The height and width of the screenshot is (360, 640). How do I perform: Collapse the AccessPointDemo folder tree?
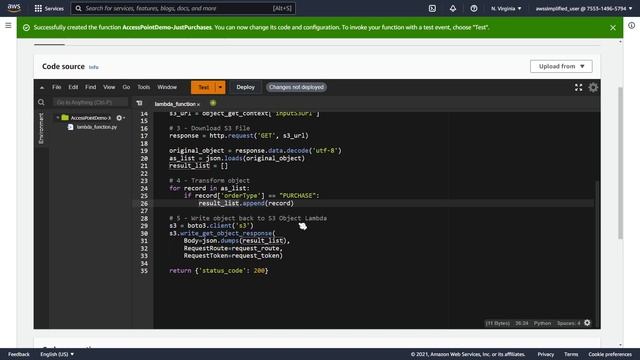coord(58,118)
